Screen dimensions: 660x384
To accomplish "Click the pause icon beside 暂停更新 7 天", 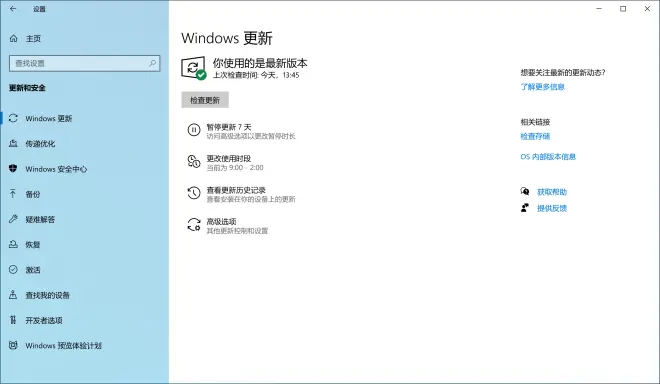I will (194, 130).
